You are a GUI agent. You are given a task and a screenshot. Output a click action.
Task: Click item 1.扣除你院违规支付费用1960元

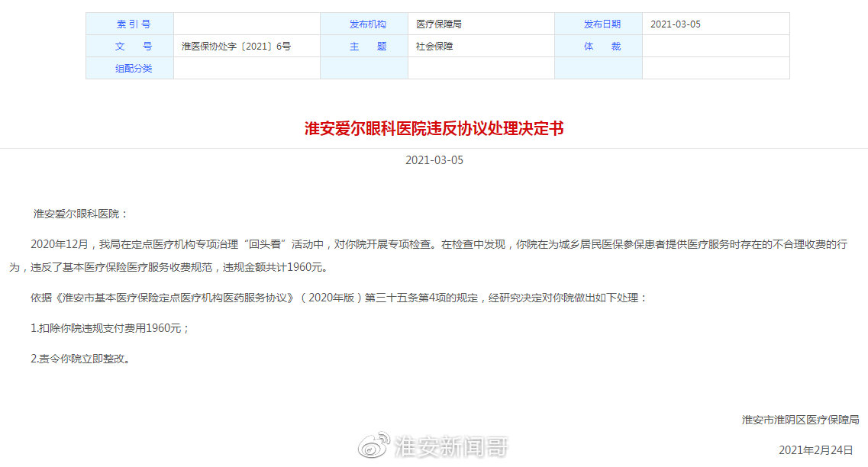(x=110, y=328)
